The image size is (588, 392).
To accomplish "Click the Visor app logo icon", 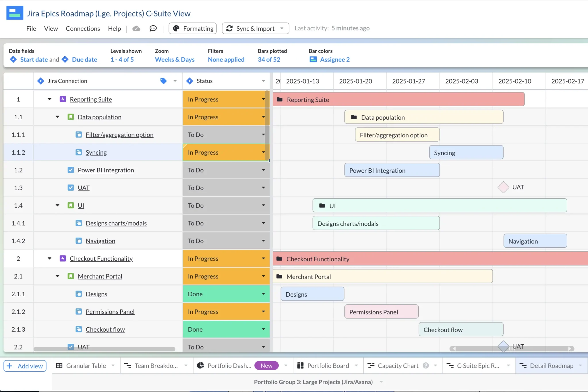I will pos(15,13).
